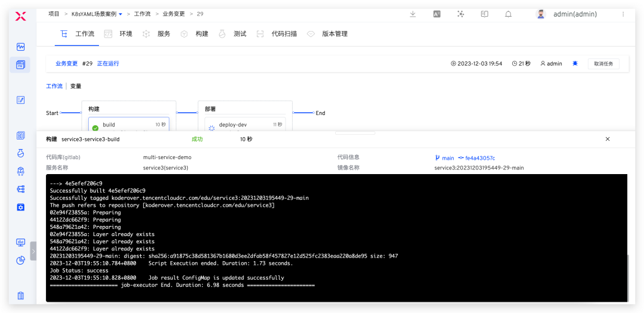This screenshot has width=644, height=313.
Task: Click the red X logo in the sidebar
Action: pyautogui.click(x=20, y=17)
